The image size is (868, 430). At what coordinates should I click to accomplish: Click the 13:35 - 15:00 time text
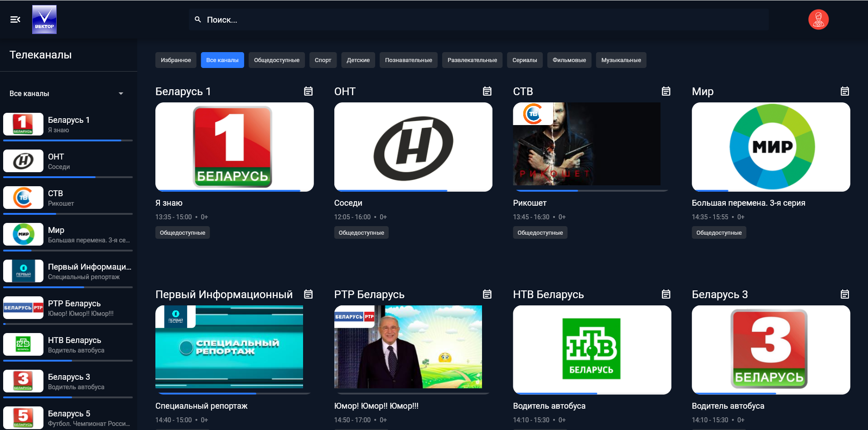click(x=174, y=217)
